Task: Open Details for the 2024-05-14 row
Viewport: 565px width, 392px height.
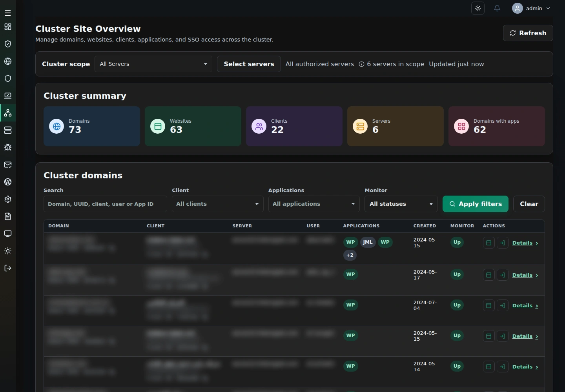Action: pos(525,367)
